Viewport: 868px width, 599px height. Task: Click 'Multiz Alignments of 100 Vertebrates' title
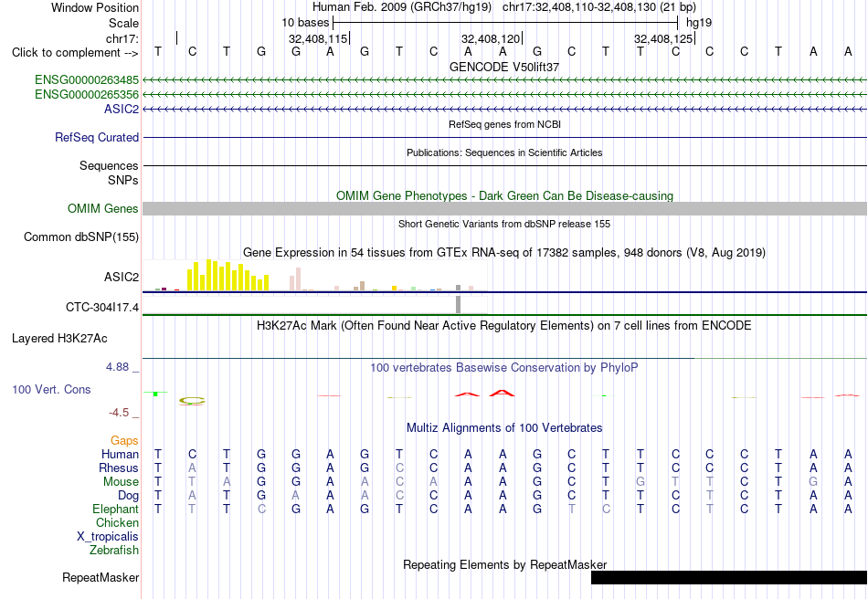(x=504, y=427)
